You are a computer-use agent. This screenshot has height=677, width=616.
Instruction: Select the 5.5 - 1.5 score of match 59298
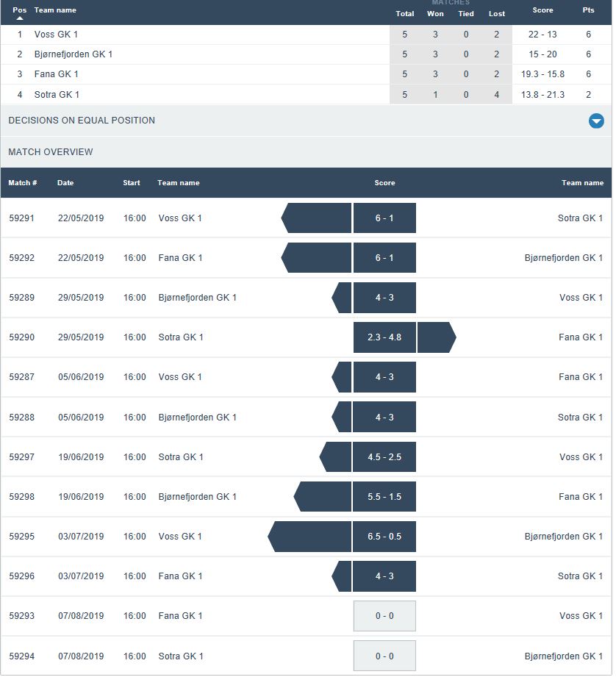(384, 497)
